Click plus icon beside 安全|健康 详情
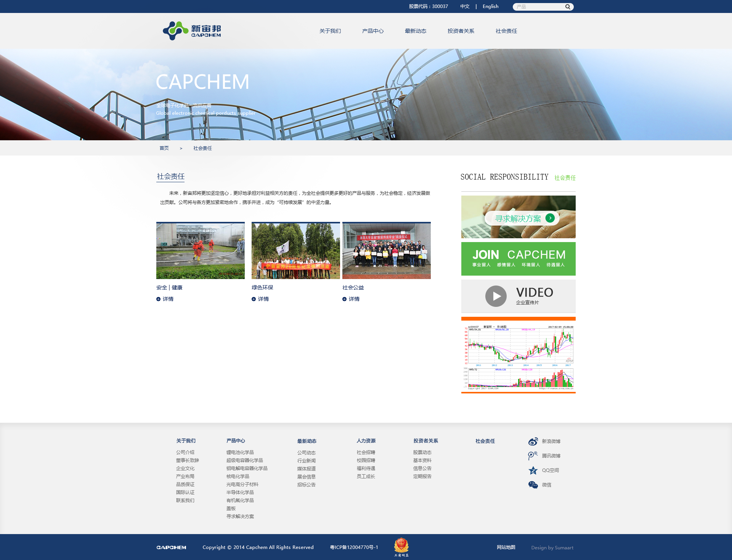The height and width of the screenshot is (560, 732). click(158, 299)
